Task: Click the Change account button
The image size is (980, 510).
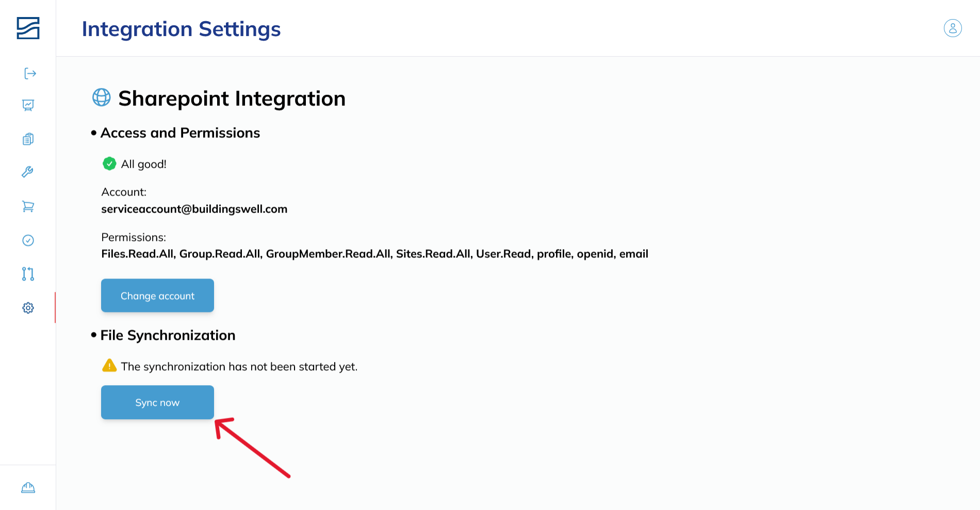Action: coord(157,295)
